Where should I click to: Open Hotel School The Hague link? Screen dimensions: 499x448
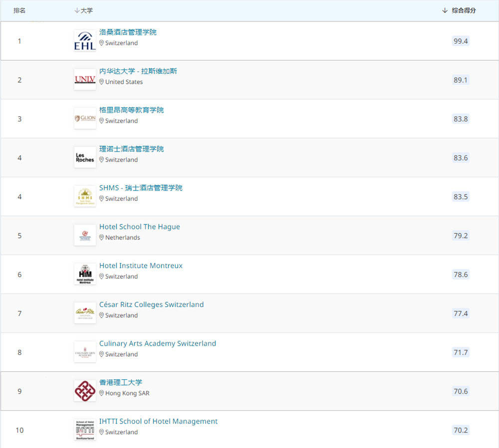point(139,227)
